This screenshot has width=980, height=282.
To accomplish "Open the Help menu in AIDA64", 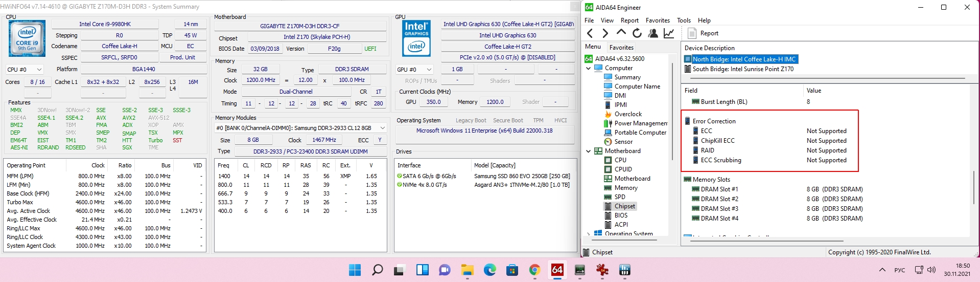I will 704,20.
